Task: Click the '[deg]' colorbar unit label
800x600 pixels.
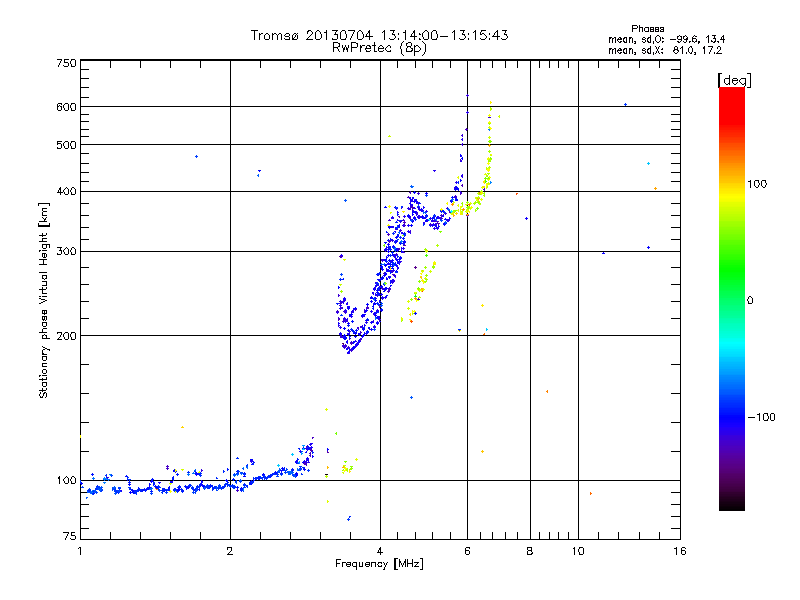Action: click(734, 80)
